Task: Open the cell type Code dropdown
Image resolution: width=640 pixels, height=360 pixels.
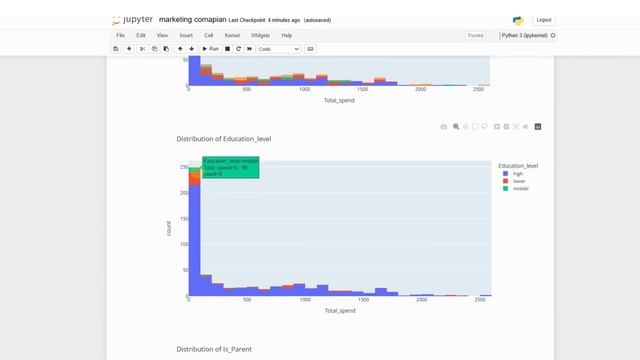Action: click(x=279, y=49)
